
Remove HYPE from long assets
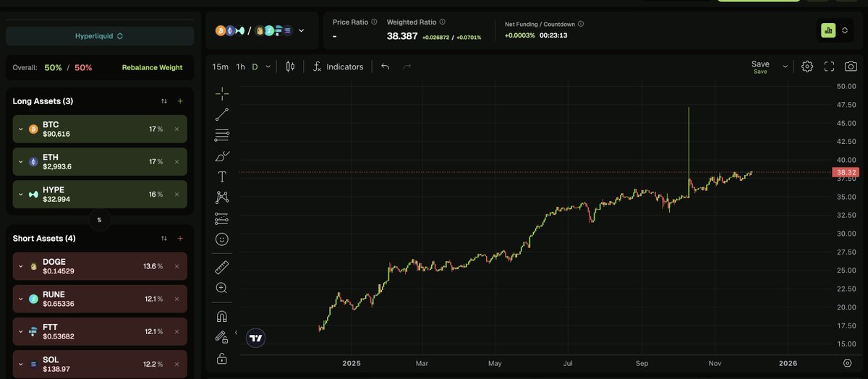[176, 194]
